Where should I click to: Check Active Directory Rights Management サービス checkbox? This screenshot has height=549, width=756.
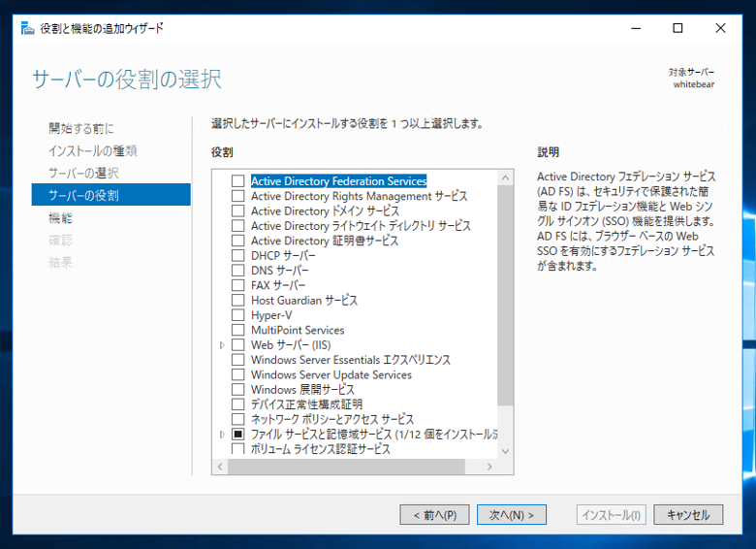(237, 196)
